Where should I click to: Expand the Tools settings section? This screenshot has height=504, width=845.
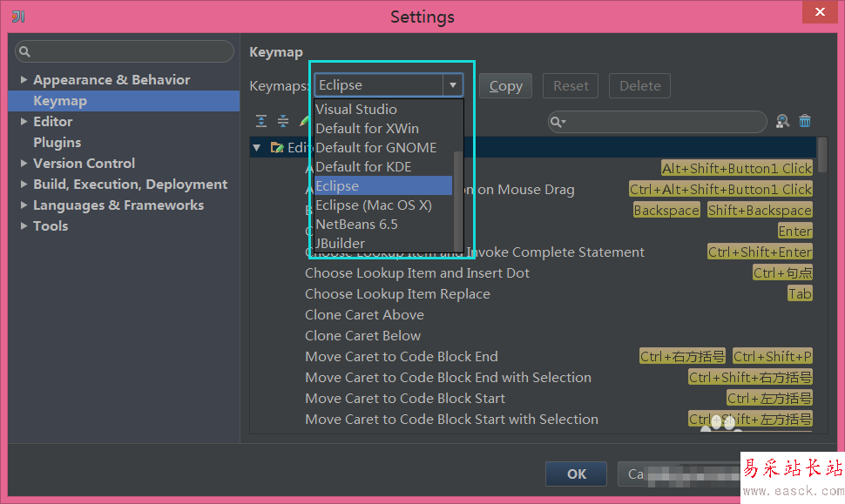pyautogui.click(x=24, y=226)
